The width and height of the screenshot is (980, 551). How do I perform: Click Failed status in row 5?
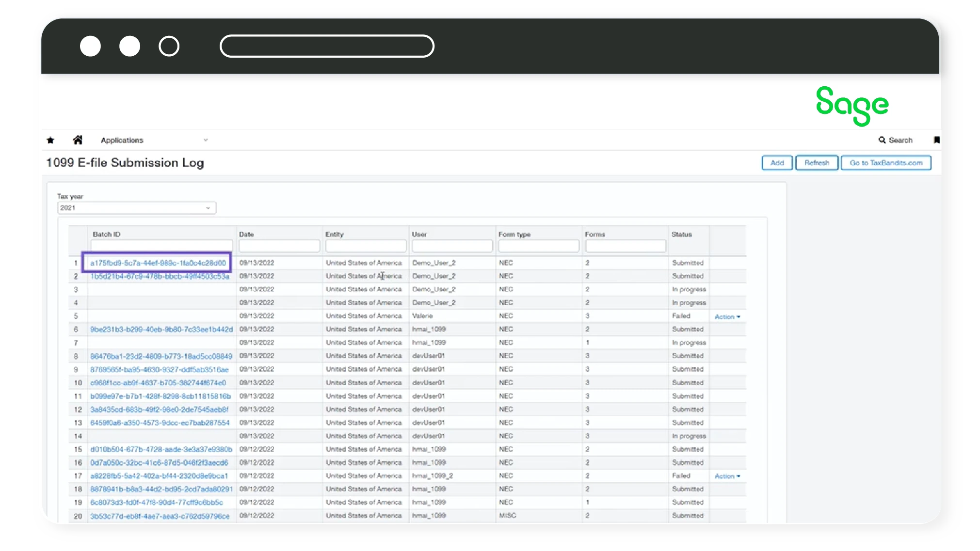pyautogui.click(x=681, y=315)
